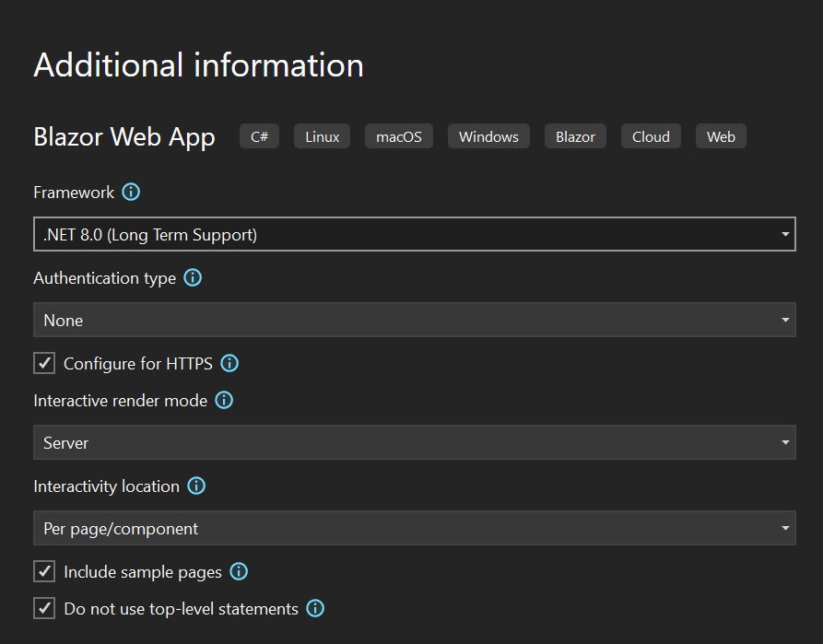Click the Blazor tag
The image size is (823, 644).
[575, 136]
